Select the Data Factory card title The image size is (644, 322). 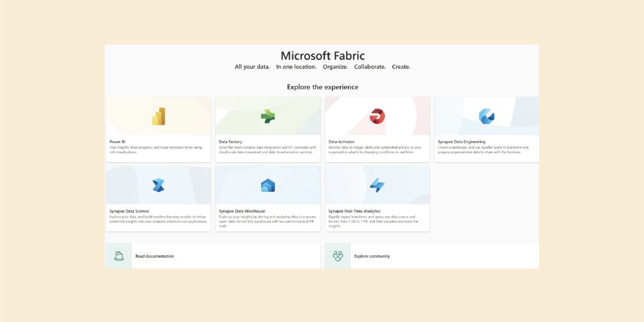coord(230,142)
